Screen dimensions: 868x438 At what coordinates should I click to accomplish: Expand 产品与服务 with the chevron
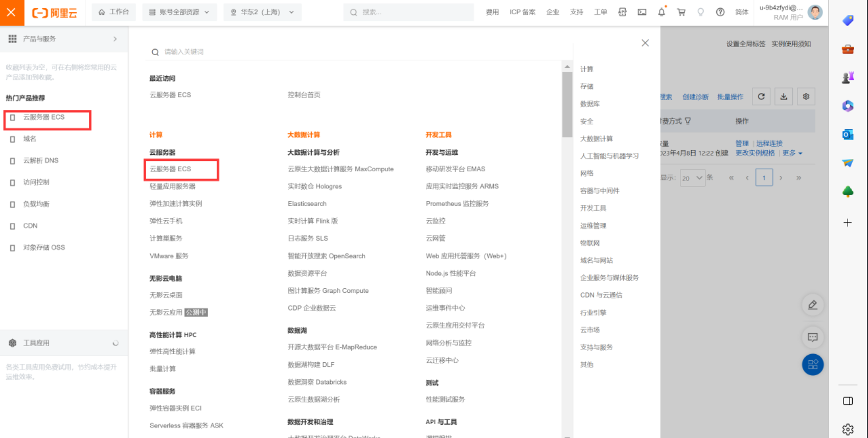click(115, 39)
